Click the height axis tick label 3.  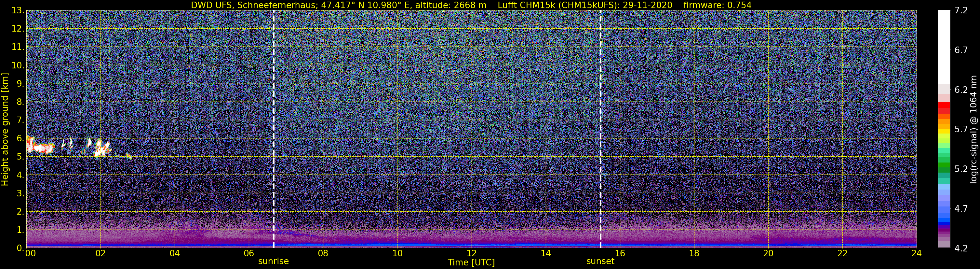[x=20, y=193]
